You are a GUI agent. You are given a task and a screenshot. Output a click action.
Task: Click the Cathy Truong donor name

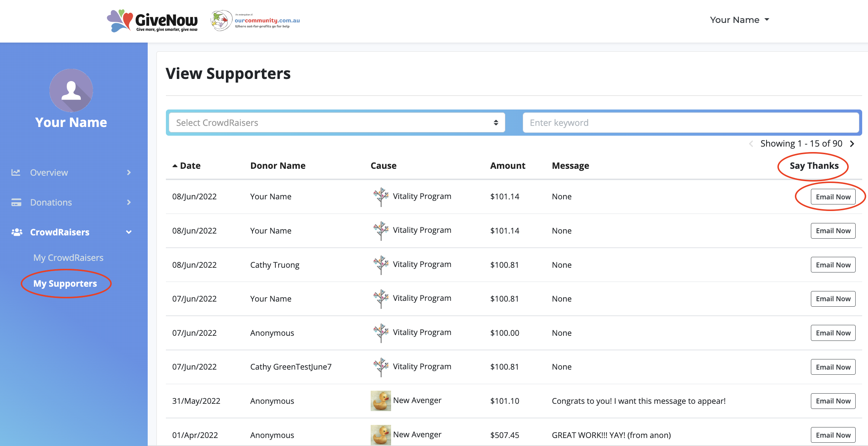[x=275, y=265]
